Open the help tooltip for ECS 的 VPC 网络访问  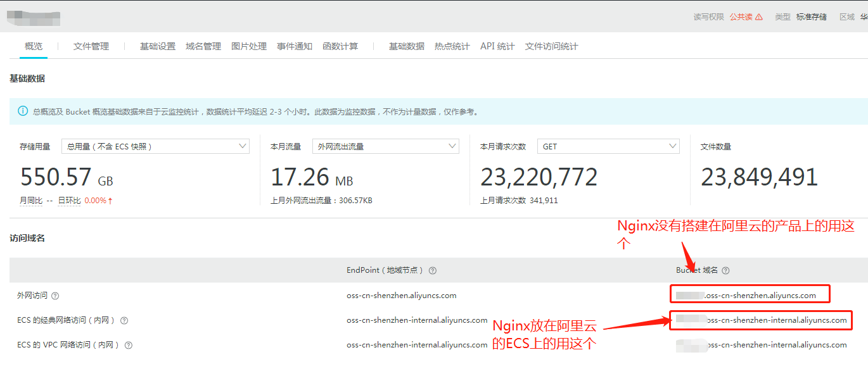coord(128,345)
